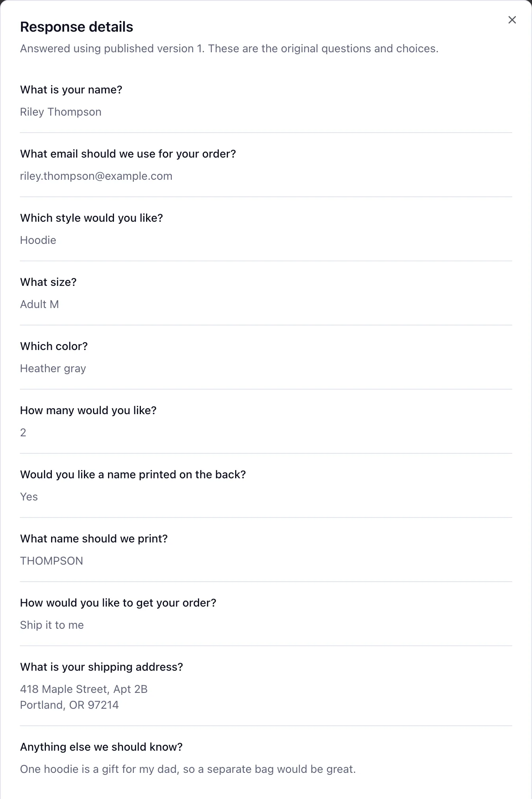Viewport: 532px width, 799px height.
Task: Select the Adult M size answer
Action: [x=39, y=304]
